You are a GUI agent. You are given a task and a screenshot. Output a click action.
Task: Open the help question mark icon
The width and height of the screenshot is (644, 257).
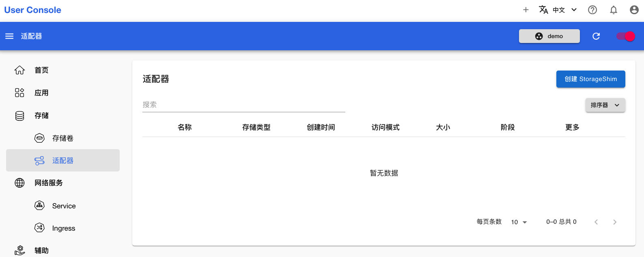pos(592,10)
